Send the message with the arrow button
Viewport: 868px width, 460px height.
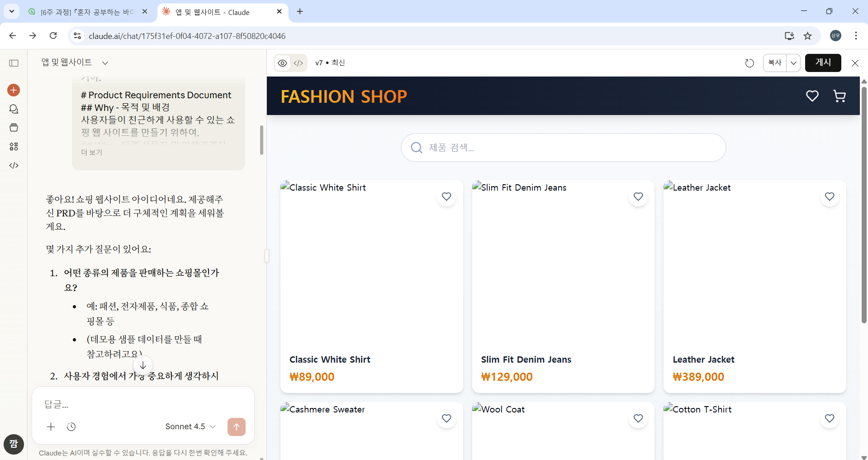[237, 427]
